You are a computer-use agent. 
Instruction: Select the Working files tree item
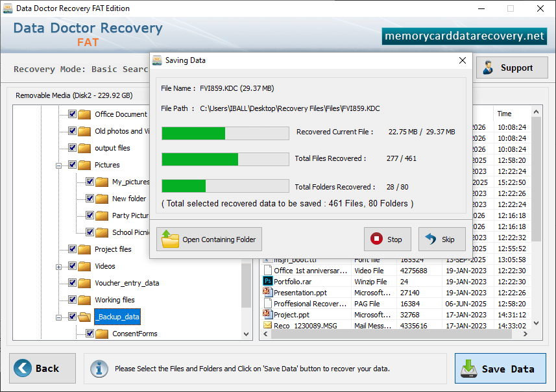pos(115,300)
